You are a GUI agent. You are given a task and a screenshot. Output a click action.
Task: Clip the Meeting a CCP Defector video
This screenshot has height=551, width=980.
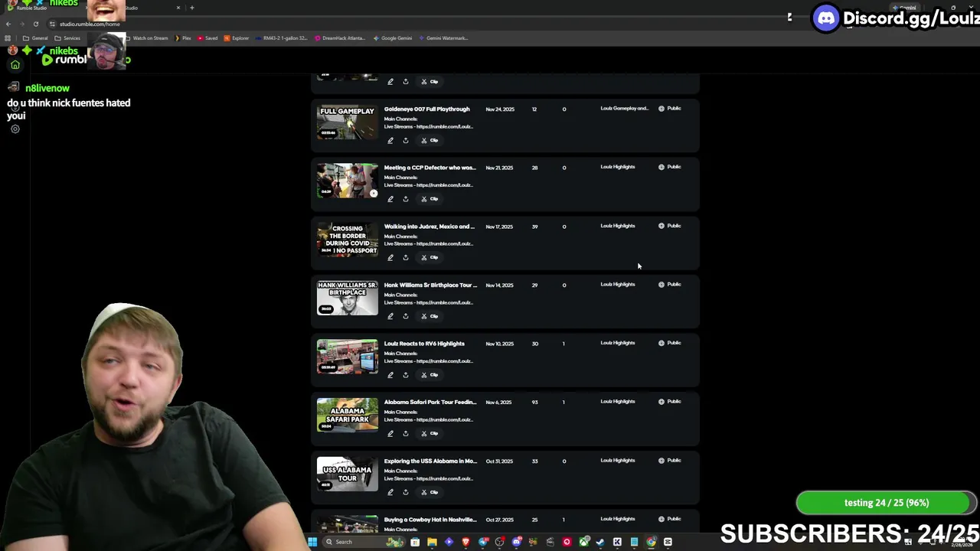tap(429, 199)
